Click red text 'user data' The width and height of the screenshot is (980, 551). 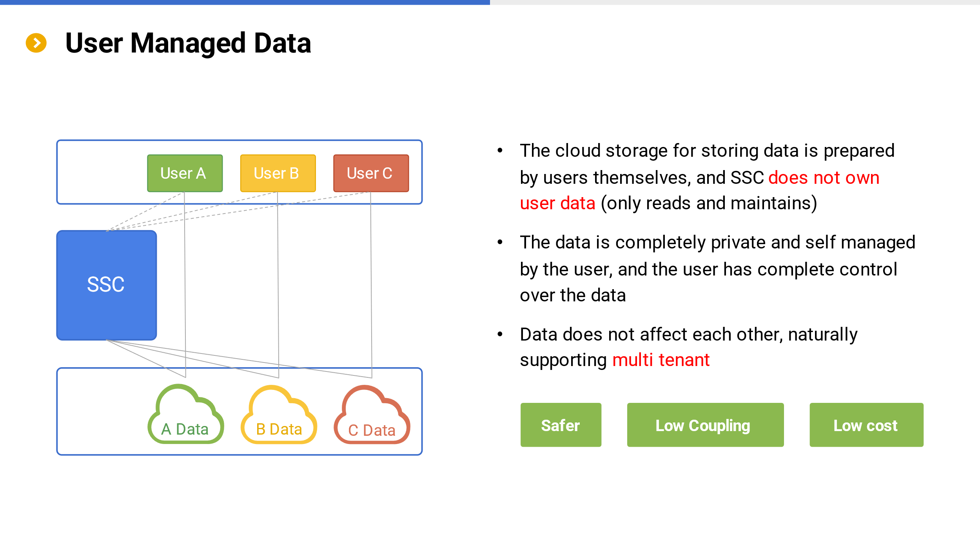pos(557,203)
